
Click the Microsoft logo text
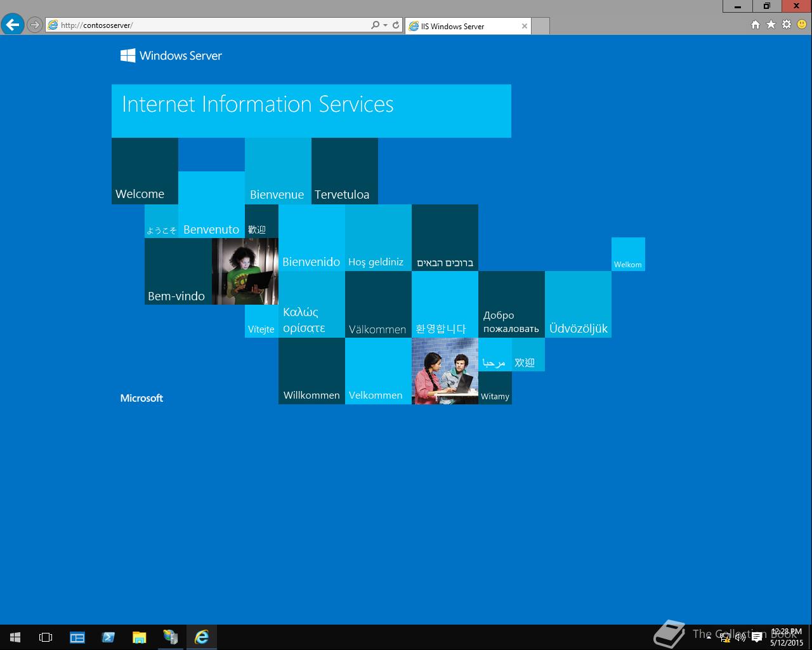click(141, 398)
